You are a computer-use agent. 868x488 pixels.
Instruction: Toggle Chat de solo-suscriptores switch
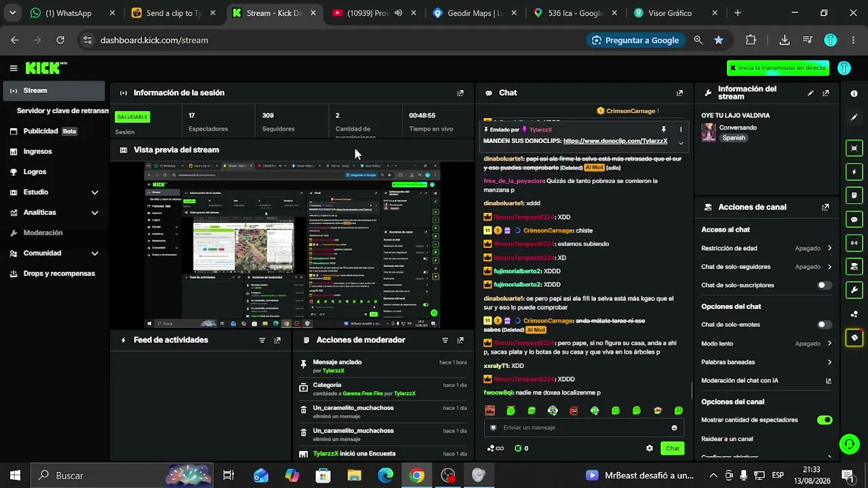click(824, 285)
